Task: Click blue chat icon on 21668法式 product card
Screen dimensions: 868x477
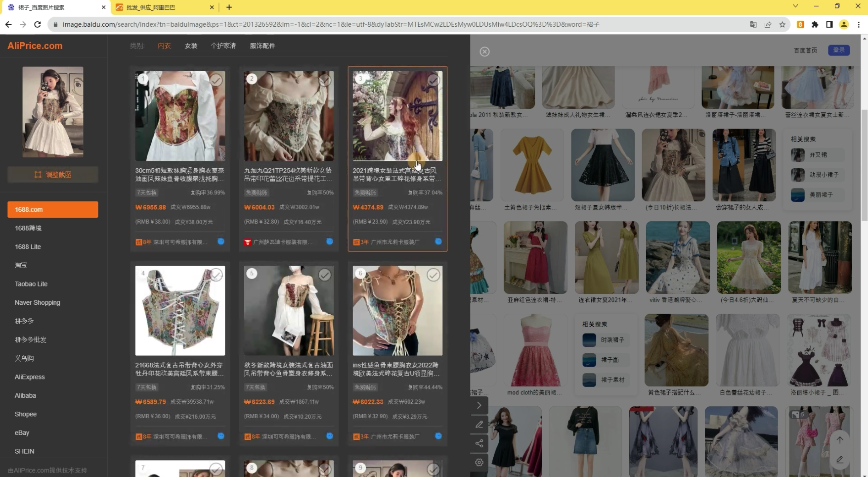Action: pyautogui.click(x=221, y=436)
